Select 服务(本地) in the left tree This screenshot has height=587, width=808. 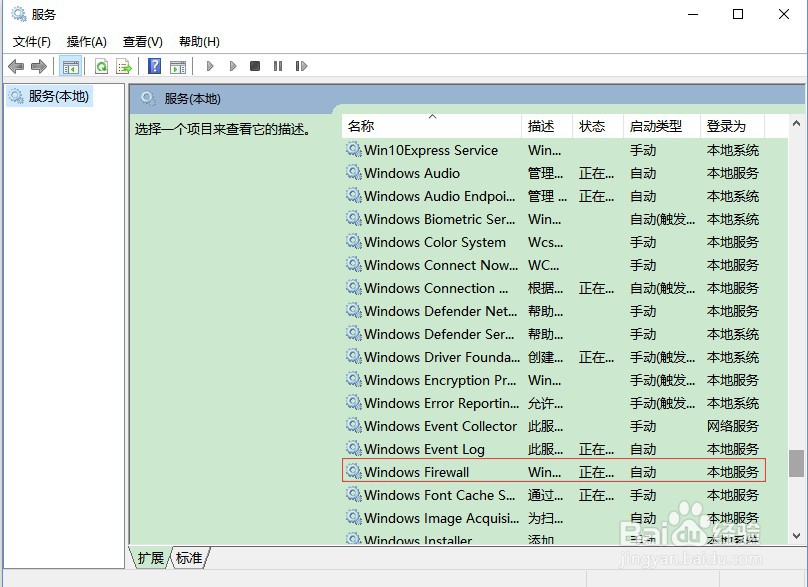click(49, 96)
